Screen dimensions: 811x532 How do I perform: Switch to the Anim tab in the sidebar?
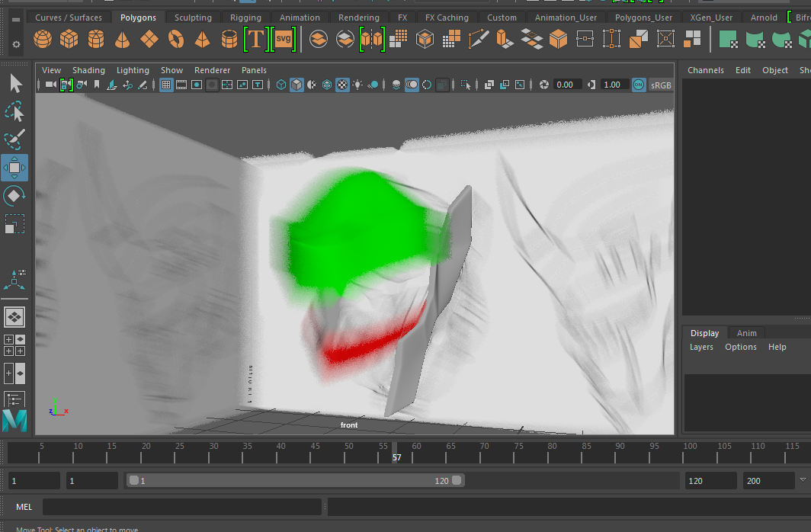click(x=746, y=332)
